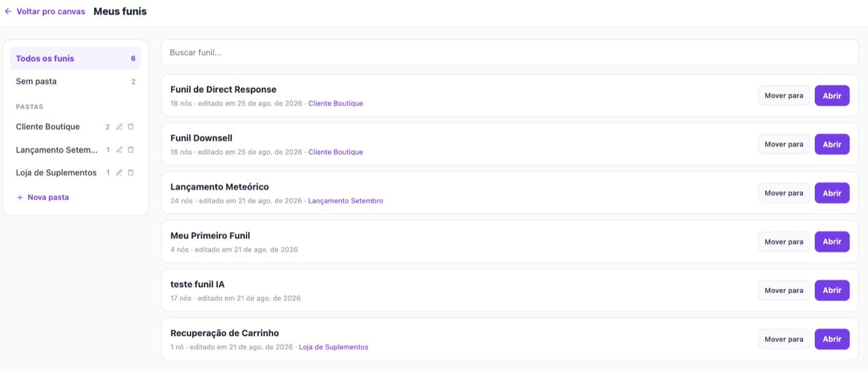Click the Lançamento Meteórico title

coord(219,187)
